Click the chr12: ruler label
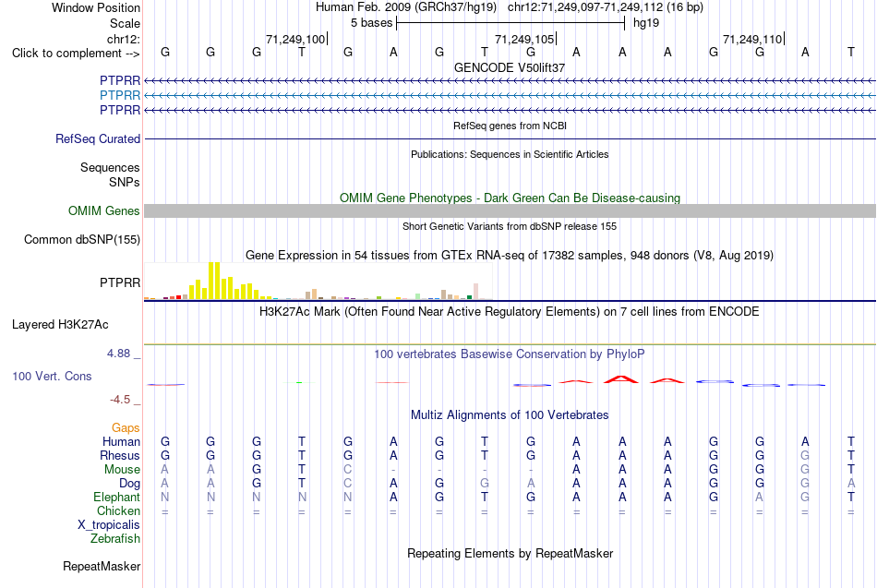This screenshot has height=588, width=877. pos(124,39)
